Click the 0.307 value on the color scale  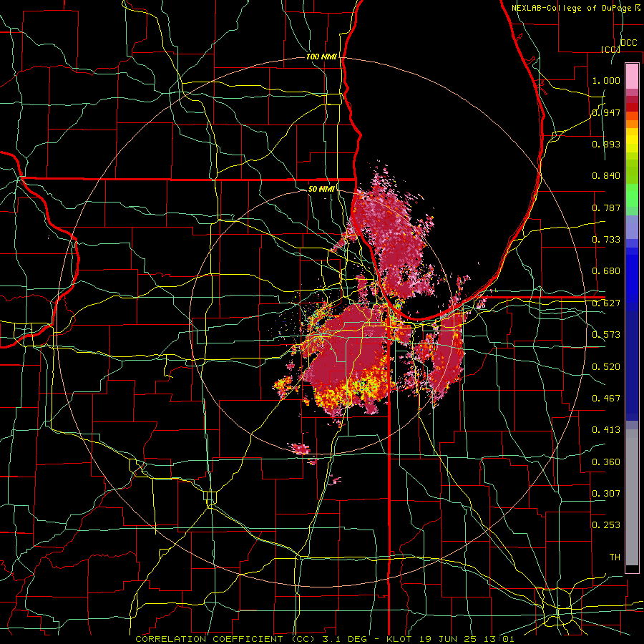(x=606, y=494)
